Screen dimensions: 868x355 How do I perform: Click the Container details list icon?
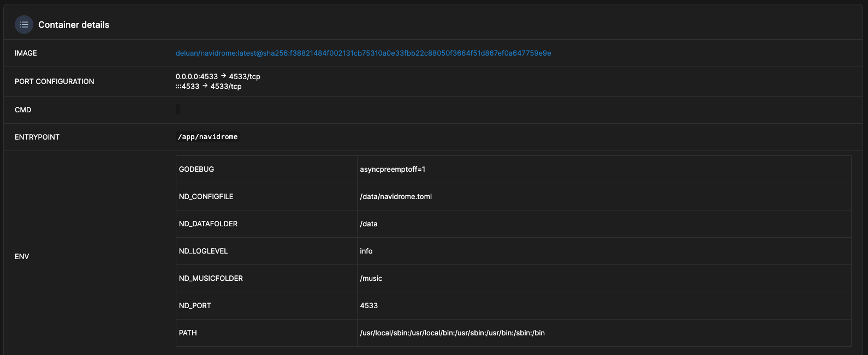point(24,25)
